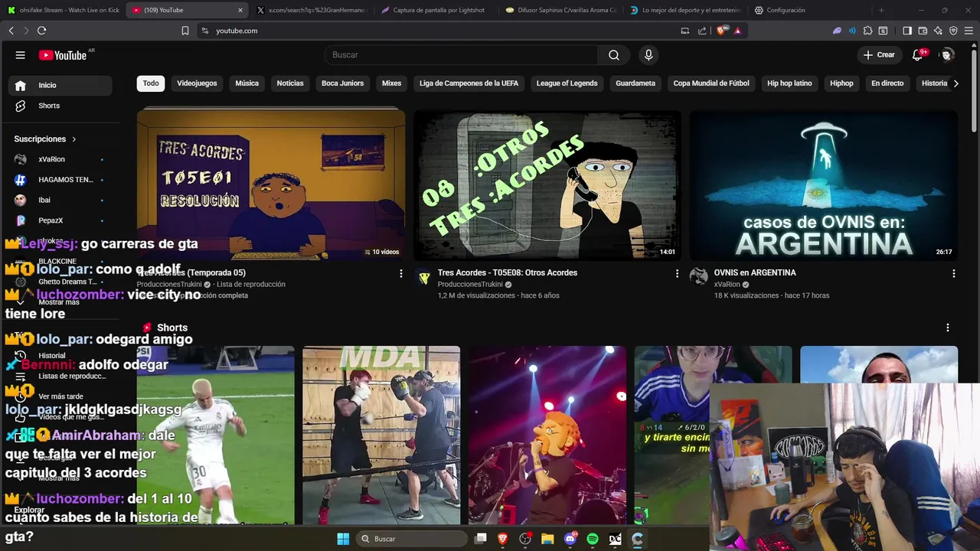This screenshot has height=551, width=980.
Task: Open the Otros Tres Acordes video thumbnail
Action: click(x=547, y=186)
